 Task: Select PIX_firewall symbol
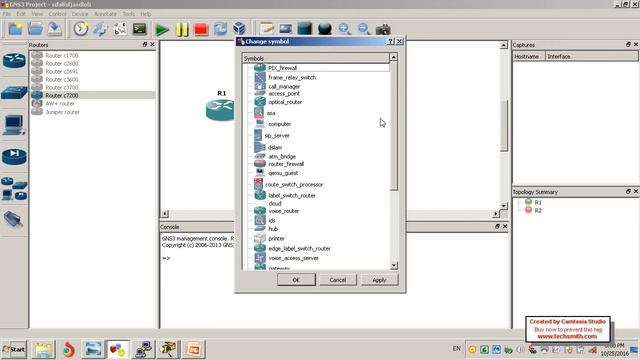[282, 68]
